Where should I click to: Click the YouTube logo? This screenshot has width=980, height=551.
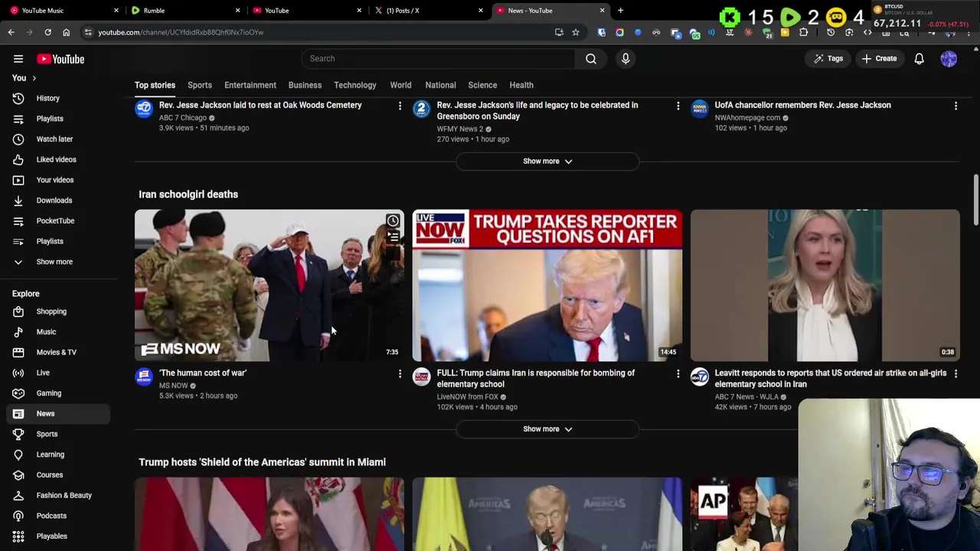point(60,59)
